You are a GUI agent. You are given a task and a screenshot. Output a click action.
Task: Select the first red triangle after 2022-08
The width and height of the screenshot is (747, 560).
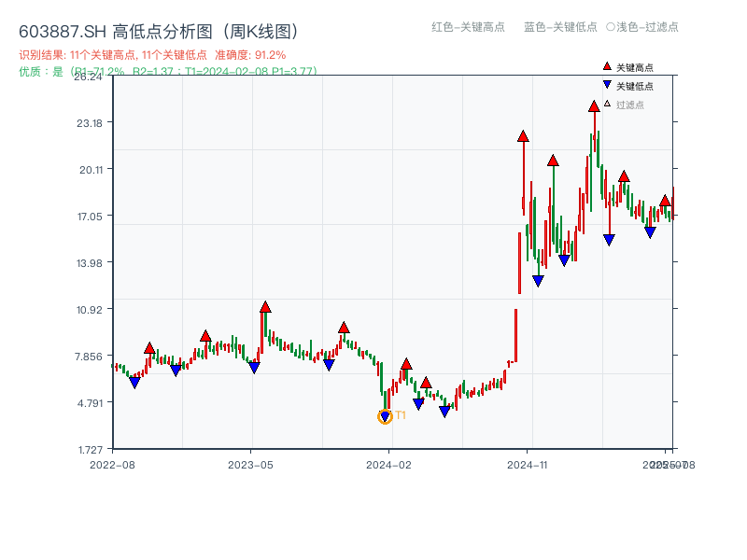(x=149, y=346)
